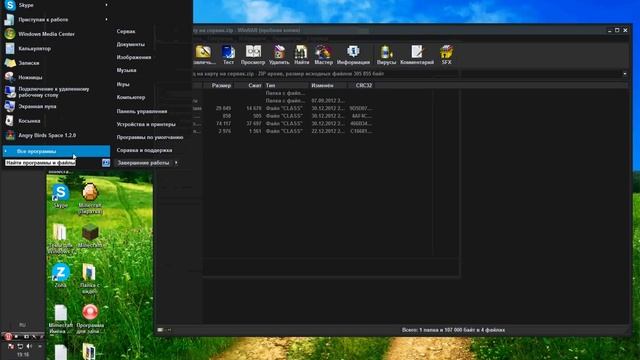Sort by Modified (Изменён) column header
This screenshot has height=360, width=640.
328,85
